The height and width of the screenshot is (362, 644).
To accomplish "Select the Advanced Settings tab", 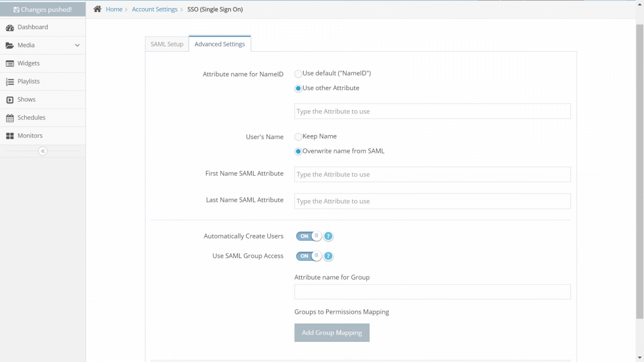I will point(220,43).
